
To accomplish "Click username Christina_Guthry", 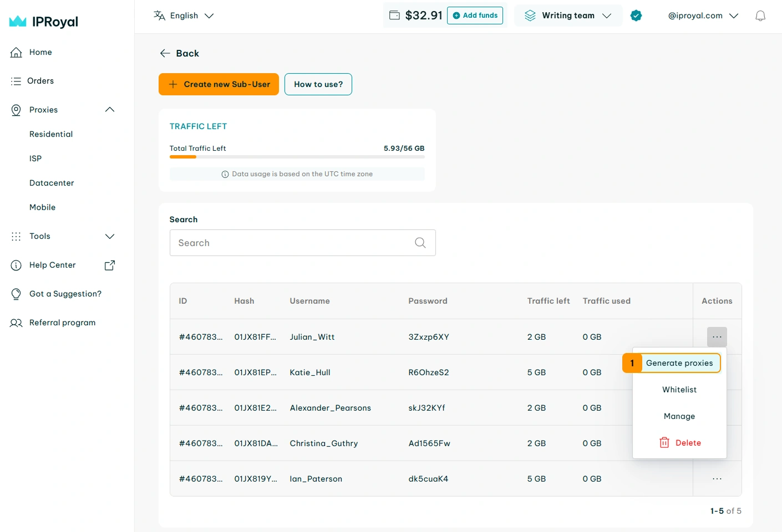I will pyautogui.click(x=324, y=443).
